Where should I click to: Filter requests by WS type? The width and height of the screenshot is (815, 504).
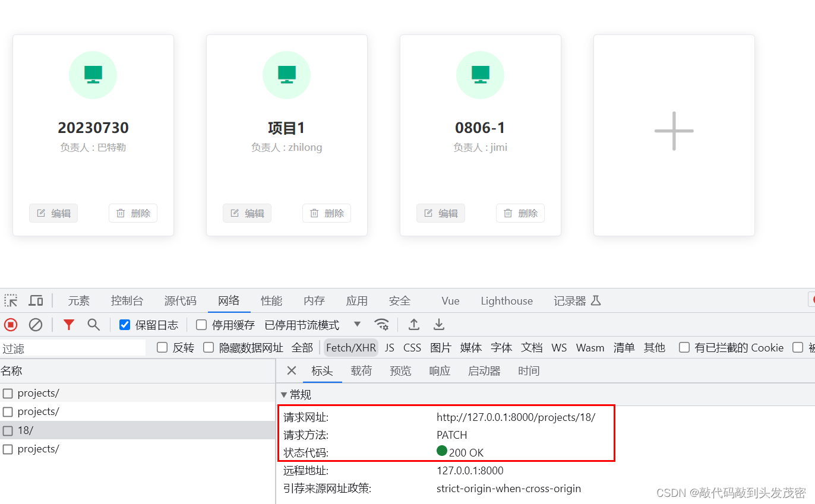point(559,347)
